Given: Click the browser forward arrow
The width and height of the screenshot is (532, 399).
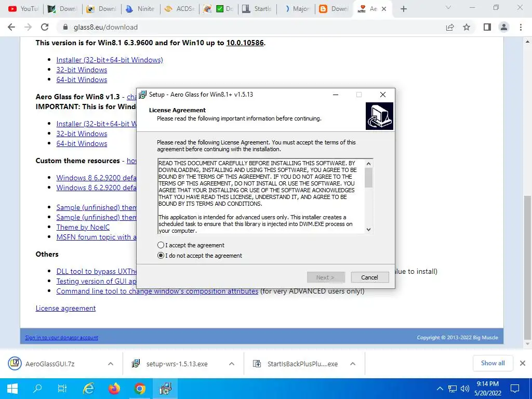Looking at the screenshot, I should pos(28,27).
